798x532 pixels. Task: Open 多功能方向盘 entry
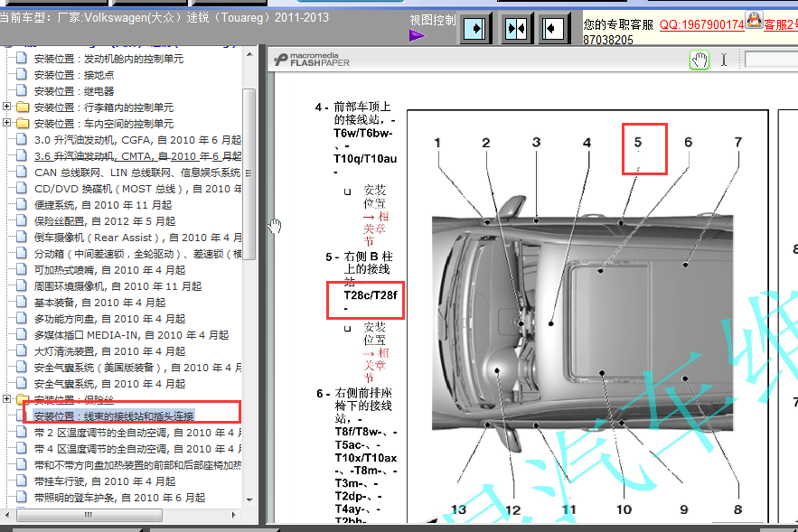[x=109, y=320]
